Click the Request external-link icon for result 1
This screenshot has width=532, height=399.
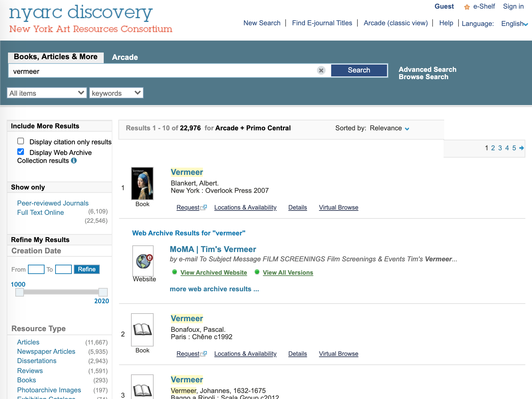[x=204, y=207]
